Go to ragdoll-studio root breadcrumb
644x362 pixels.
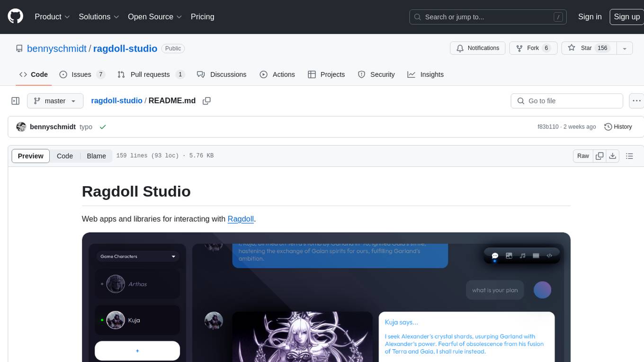pos(116,100)
